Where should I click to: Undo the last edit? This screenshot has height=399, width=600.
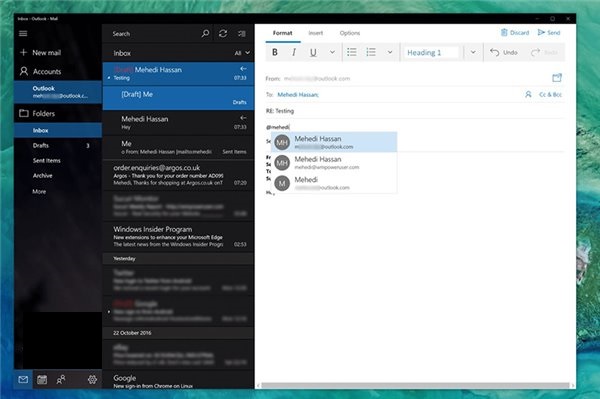[x=504, y=52]
